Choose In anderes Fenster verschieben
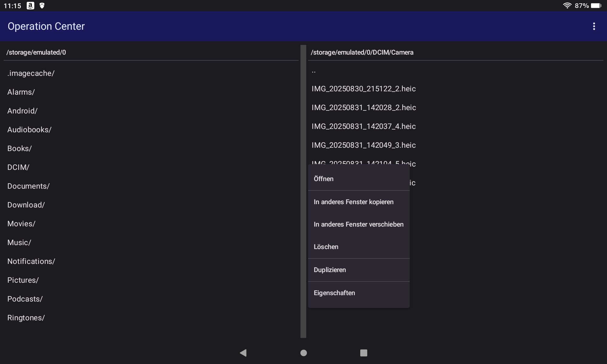The image size is (607, 364). click(x=358, y=224)
